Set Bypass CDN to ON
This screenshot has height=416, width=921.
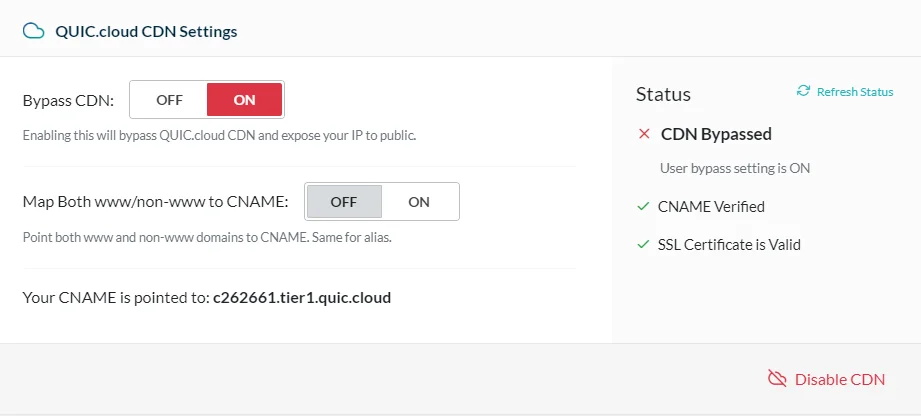tap(244, 100)
